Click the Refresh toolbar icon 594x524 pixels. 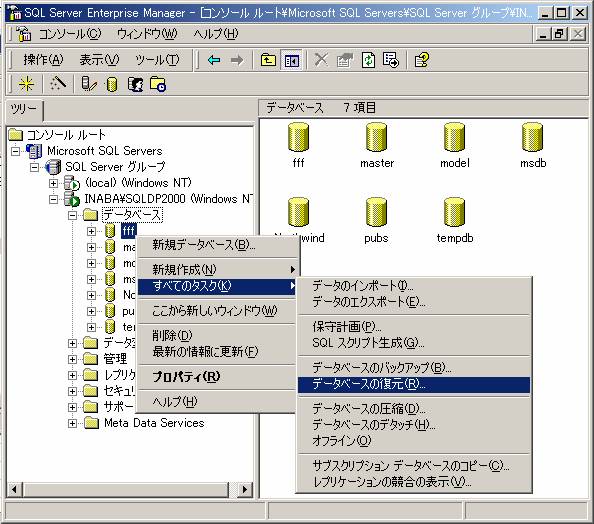[368, 60]
